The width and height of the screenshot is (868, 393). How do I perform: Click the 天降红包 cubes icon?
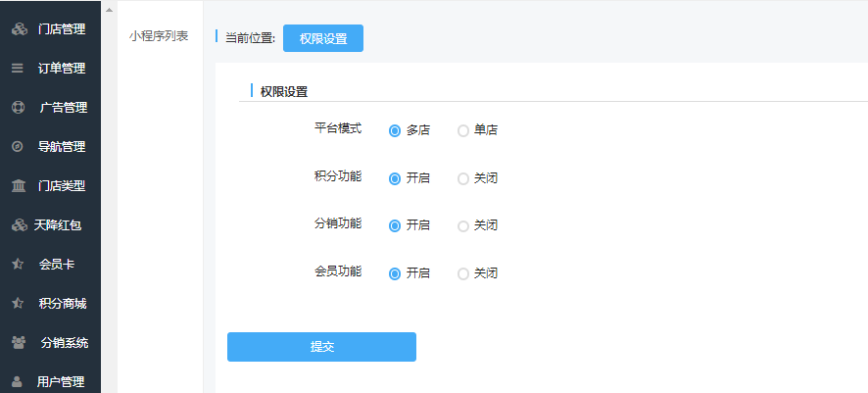coord(20,225)
